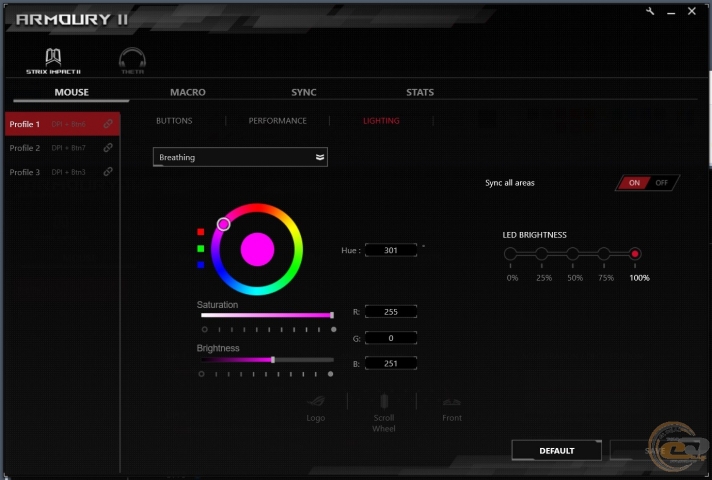Screen dimensions: 712x480
Task: Click the Brightness maximum end circle marker
Action: [331, 374]
